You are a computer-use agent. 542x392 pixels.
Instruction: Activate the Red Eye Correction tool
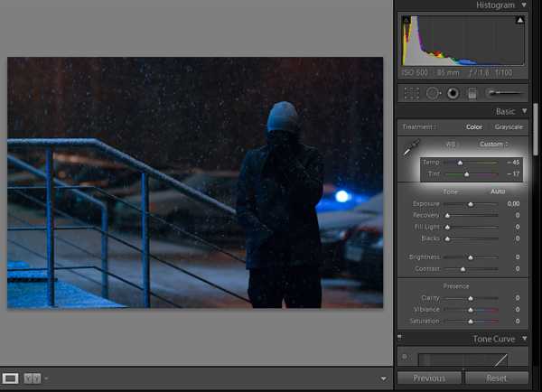pyautogui.click(x=453, y=93)
